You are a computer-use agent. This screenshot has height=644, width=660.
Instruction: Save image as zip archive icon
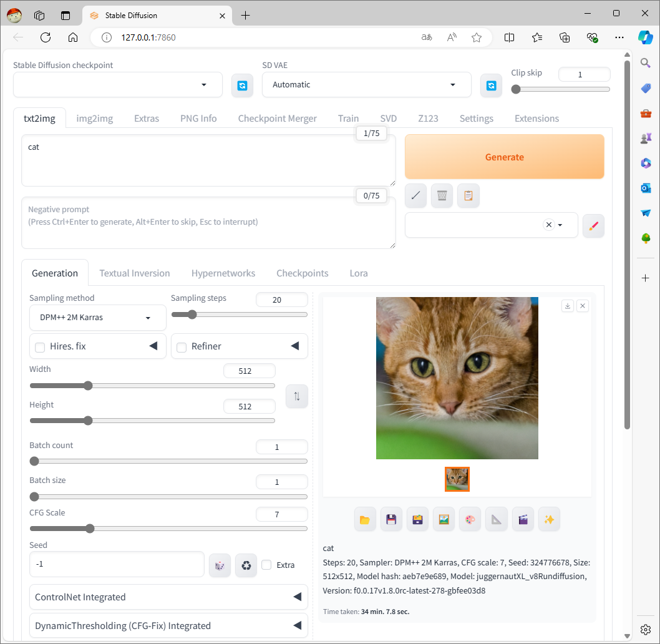pyautogui.click(x=417, y=520)
